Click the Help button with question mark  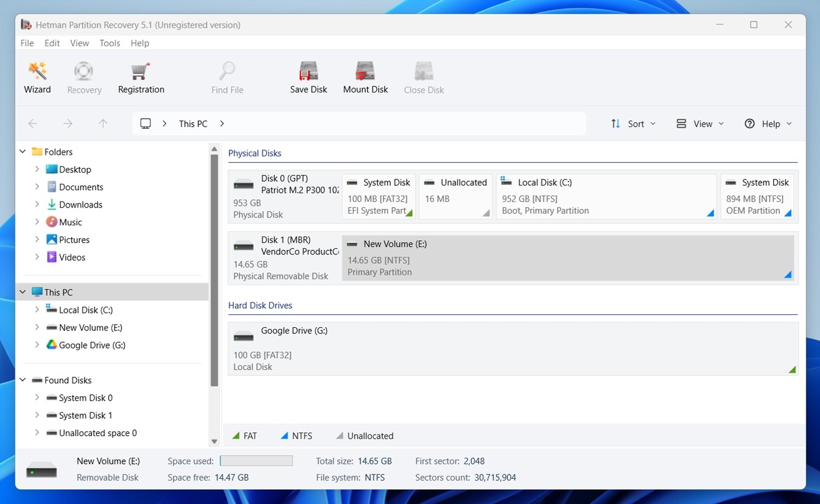click(x=768, y=123)
